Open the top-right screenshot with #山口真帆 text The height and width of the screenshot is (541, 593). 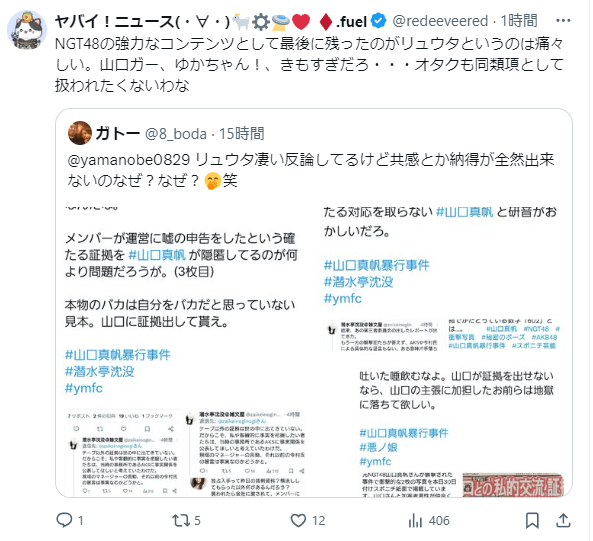(x=443, y=279)
